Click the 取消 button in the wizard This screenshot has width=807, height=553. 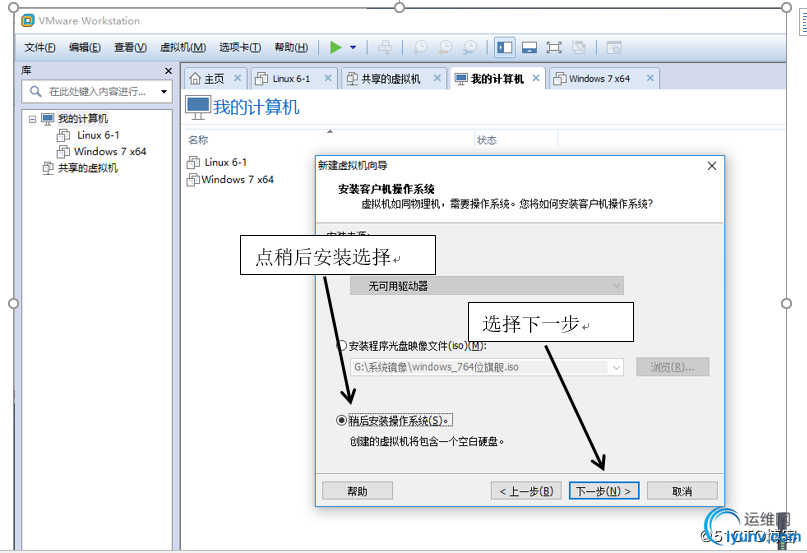(x=682, y=491)
